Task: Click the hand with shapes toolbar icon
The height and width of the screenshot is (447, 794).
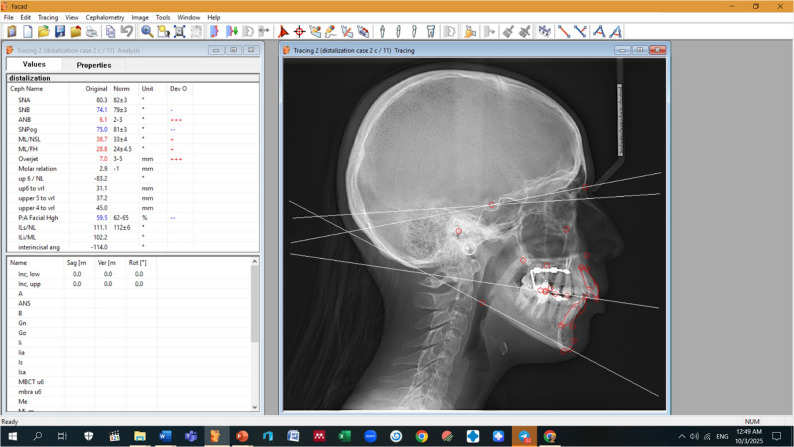Action: coord(470,31)
